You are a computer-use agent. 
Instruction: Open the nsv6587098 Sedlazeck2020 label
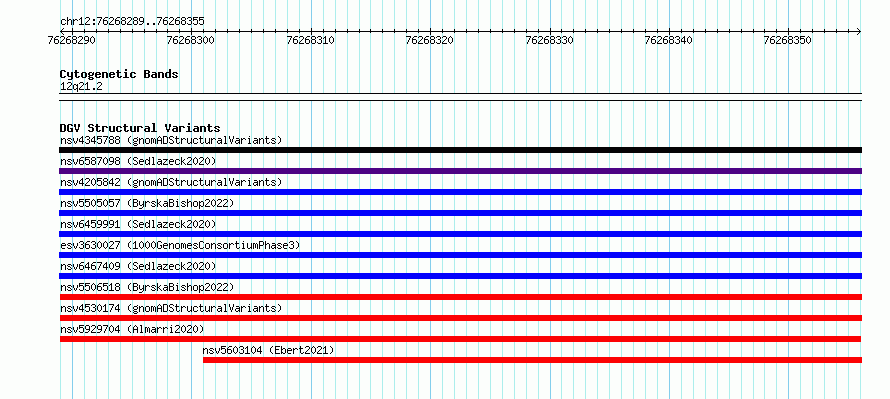[x=138, y=161]
